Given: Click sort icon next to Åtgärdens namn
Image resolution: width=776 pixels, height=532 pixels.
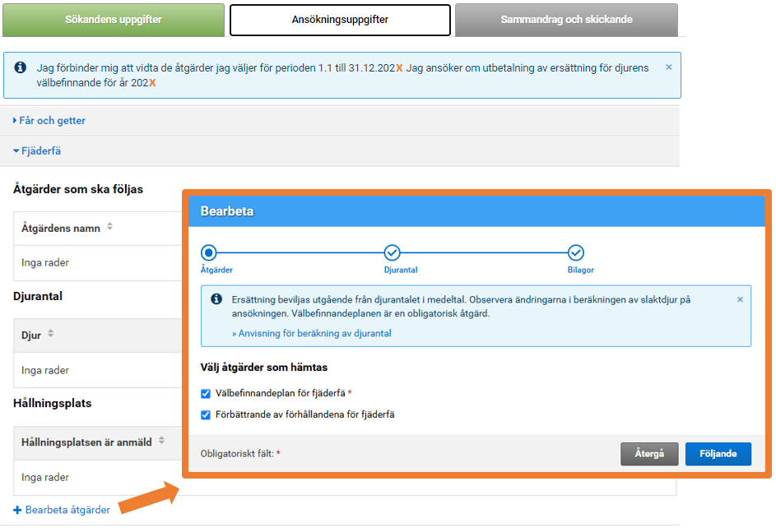Looking at the screenshot, I should pos(110,228).
